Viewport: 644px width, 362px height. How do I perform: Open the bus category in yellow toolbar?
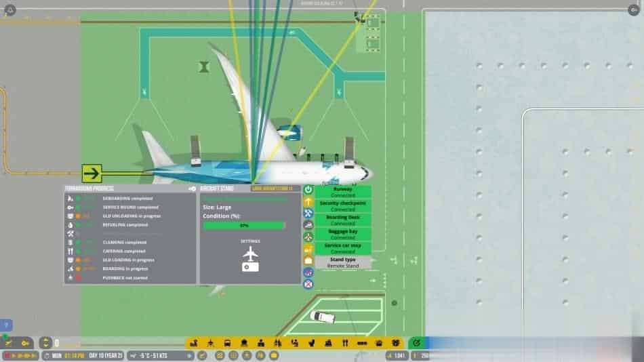pyautogui.click(x=227, y=343)
